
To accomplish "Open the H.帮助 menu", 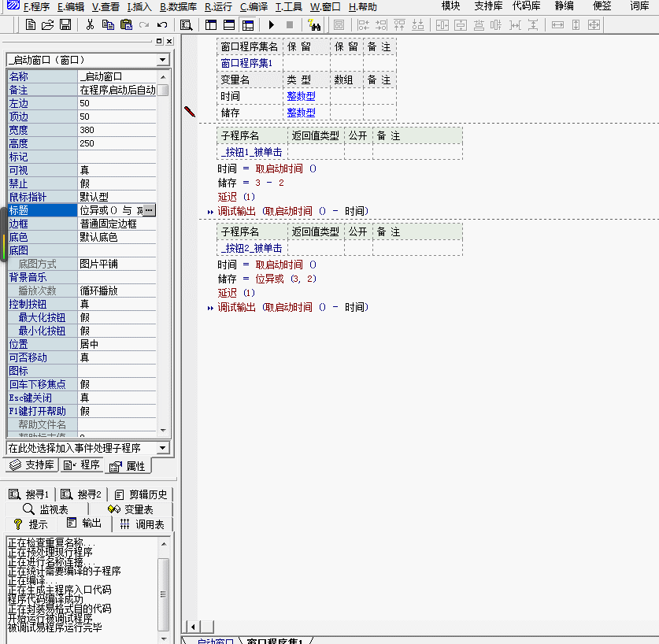I will (363, 7).
